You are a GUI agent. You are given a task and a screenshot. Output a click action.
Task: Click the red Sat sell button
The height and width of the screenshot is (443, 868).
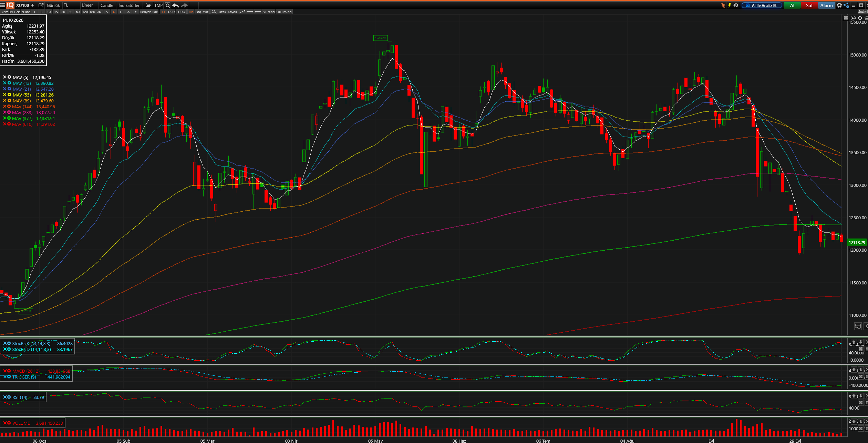coord(809,5)
